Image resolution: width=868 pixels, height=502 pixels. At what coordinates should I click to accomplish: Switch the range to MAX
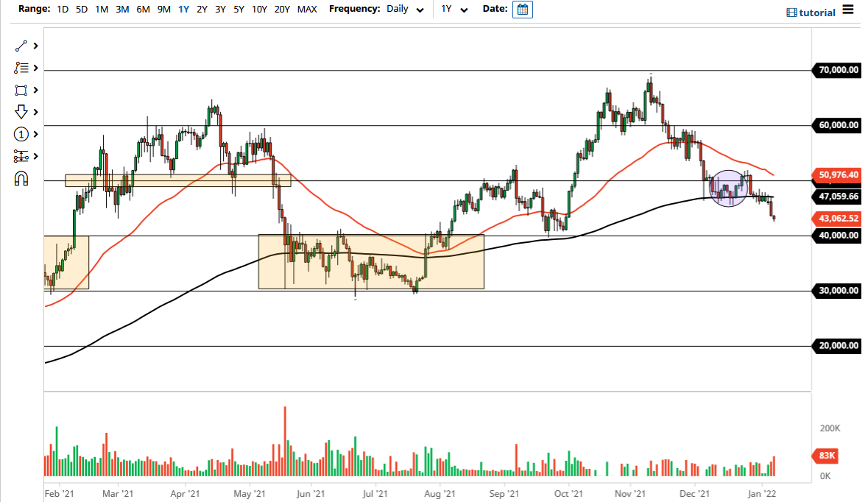pyautogui.click(x=307, y=10)
